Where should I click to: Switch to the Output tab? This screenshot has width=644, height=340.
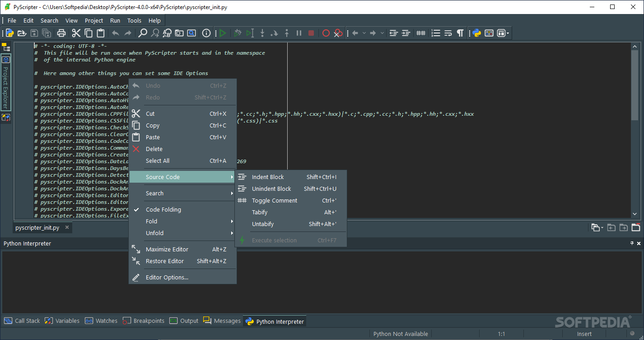click(184, 321)
